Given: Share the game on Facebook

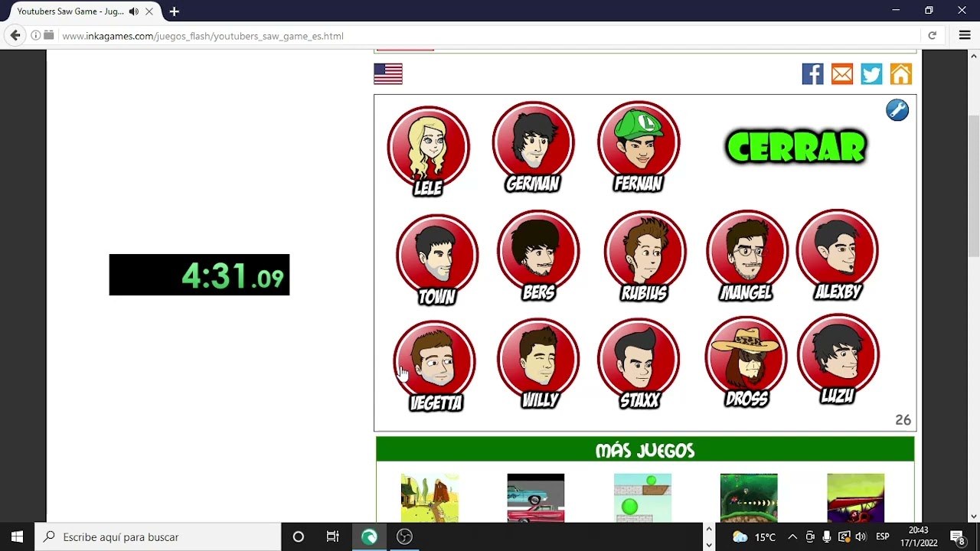Looking at the screenshot, I should 812,74.
